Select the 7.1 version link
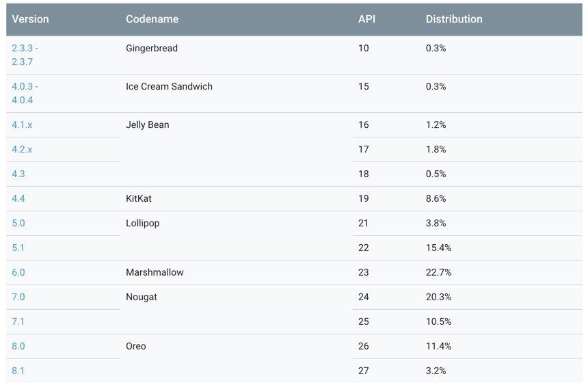The width and height of the screenshot is (588, 383). pos(18,321)
